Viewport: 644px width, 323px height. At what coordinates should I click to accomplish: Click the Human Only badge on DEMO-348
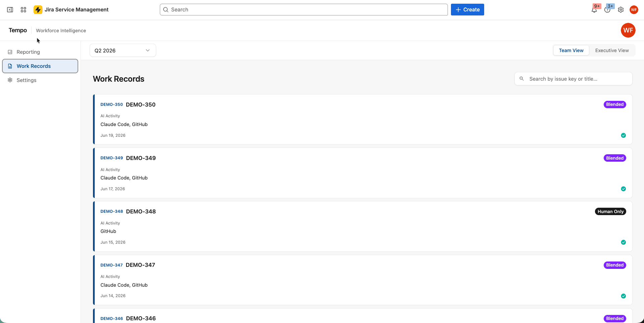(610, 211)
